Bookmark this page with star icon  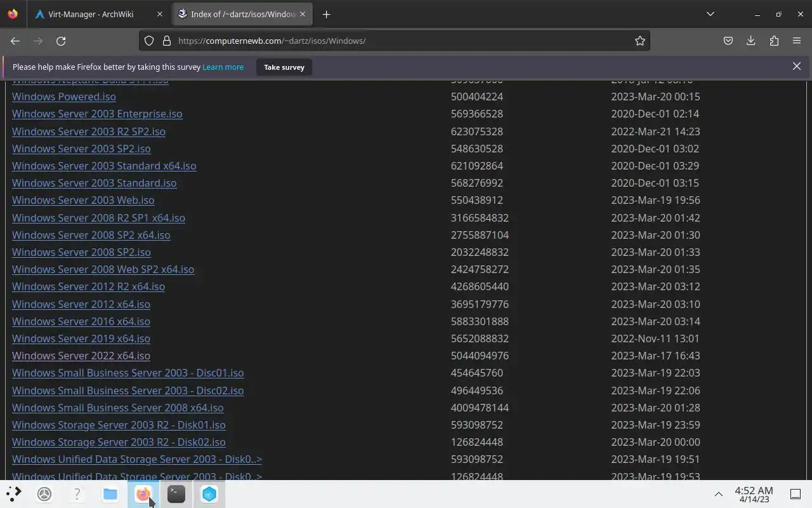pyautogui.click(x=640, y=41)
